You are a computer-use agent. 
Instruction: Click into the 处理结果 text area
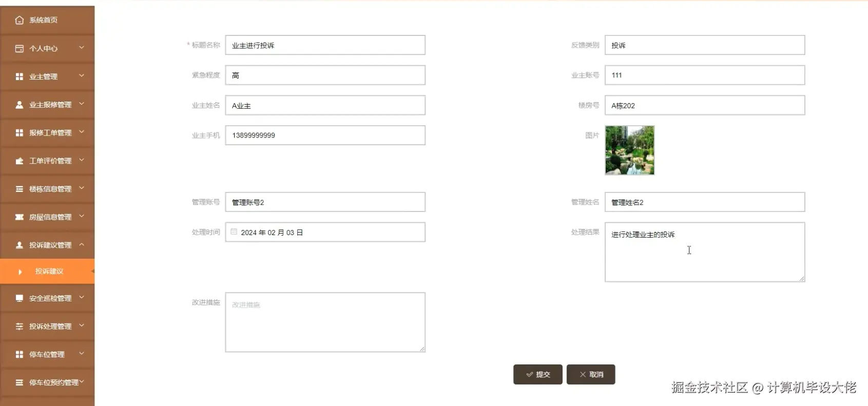point(705,252)
